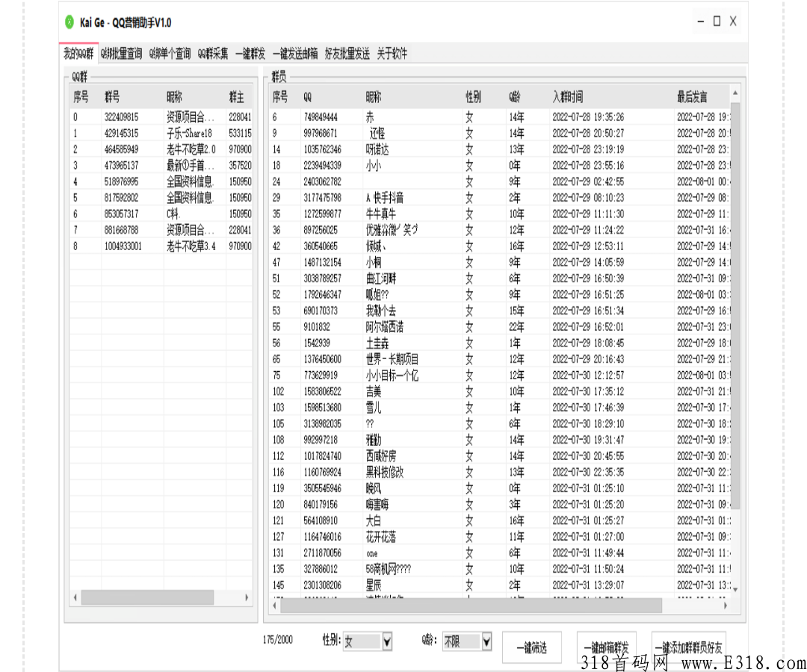
Task: Click the QQ群 list horizontal scrollbar
Action: click(x=148, y=597)
